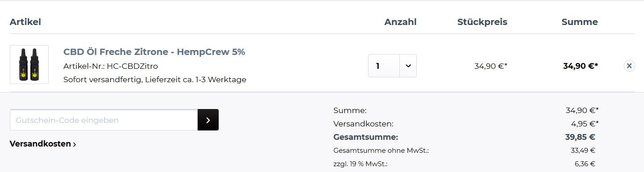Click the Stückpreis column header
This screenshot has width=644, height=172.
click(482, 22)
